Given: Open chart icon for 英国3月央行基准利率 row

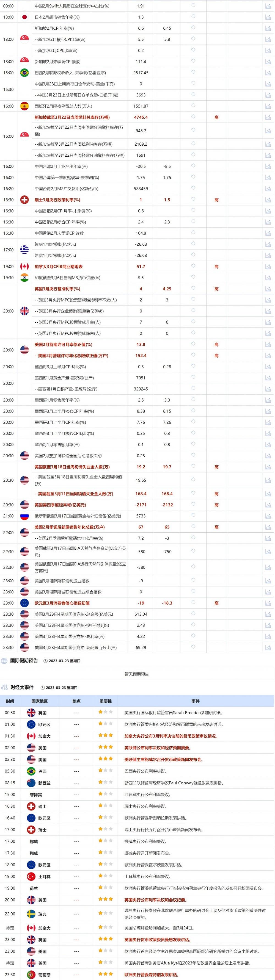Looking at the screenshot, I should pyautogui.click(x=268, y=289).
